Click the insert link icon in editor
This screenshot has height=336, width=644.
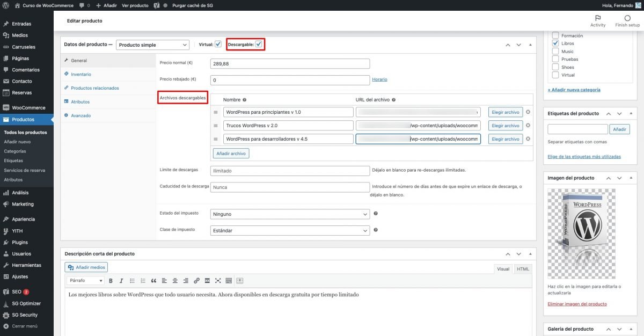(x=196, y=281)
